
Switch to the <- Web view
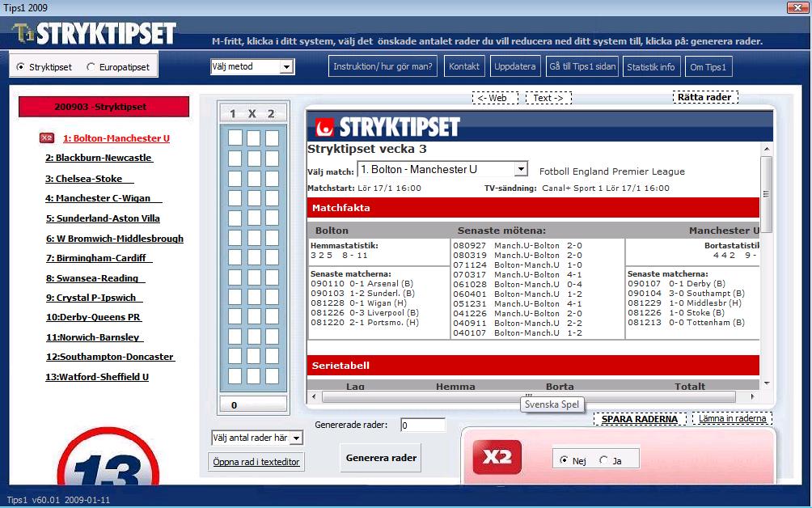pyautogui.click(x=495, y=98)
